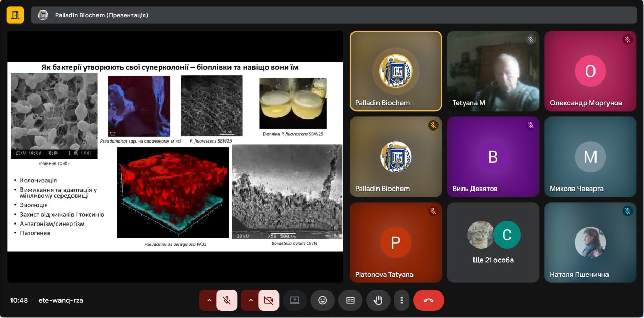Select Олександр Моргунов participant tile

tap(590, 71)
